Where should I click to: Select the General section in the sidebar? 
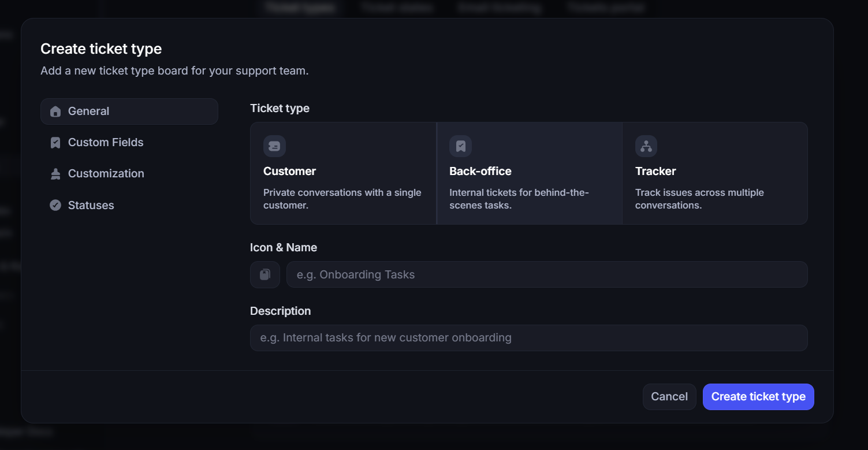[x=88, y=111]
